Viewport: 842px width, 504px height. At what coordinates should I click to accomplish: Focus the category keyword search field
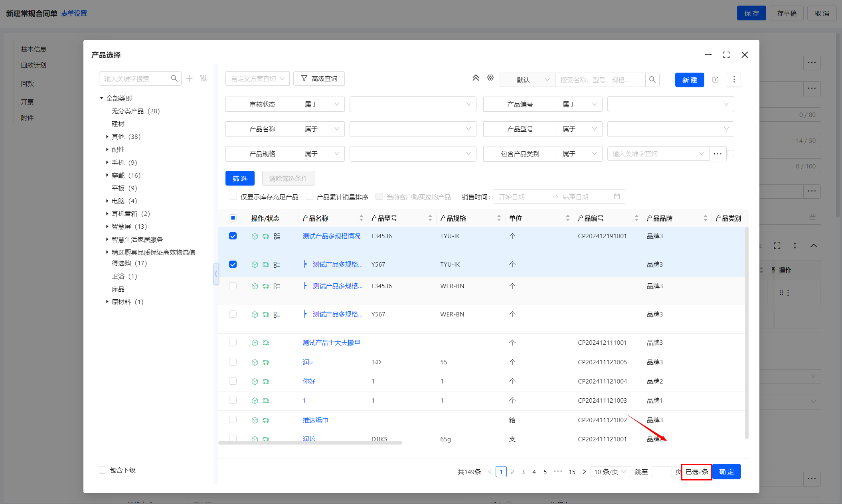(133, 79)
